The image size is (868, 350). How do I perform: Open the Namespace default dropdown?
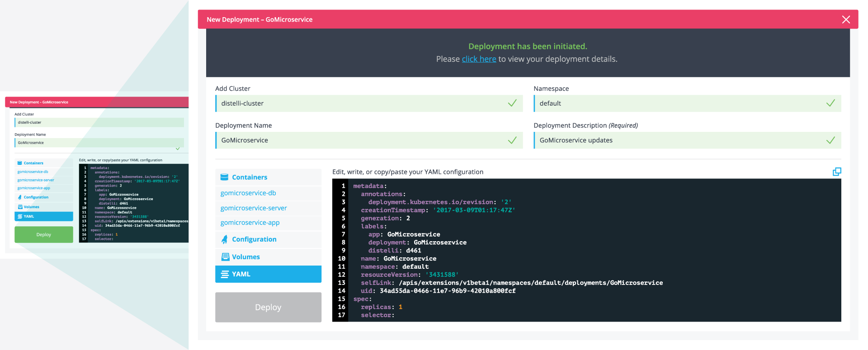pos(678,103)
